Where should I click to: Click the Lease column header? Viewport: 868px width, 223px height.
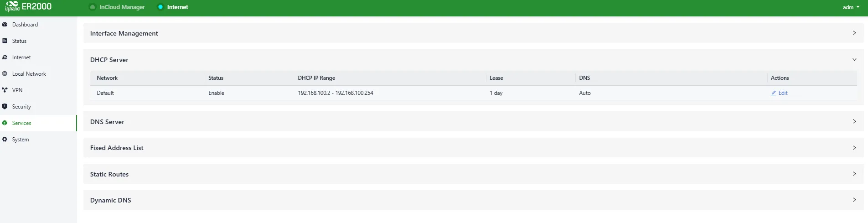coord(496,78)
